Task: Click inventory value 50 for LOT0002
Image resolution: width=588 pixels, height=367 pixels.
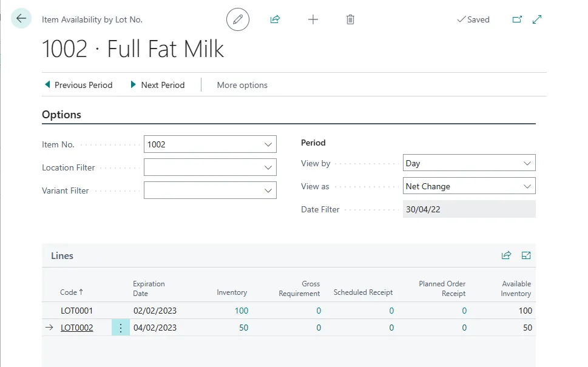Action: [244, 328]
